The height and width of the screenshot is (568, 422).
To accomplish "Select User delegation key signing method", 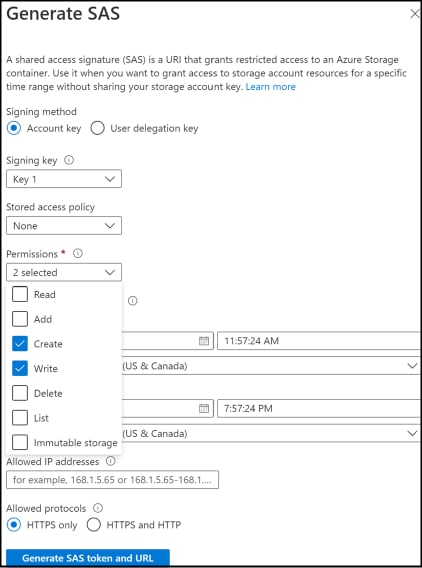I will point(97,128).
